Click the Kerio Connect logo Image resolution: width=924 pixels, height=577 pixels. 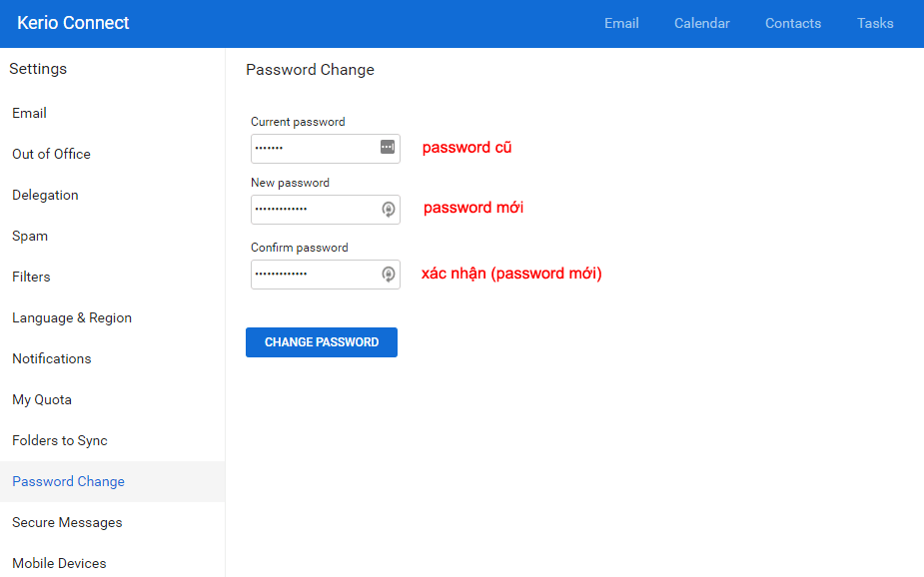73,23
